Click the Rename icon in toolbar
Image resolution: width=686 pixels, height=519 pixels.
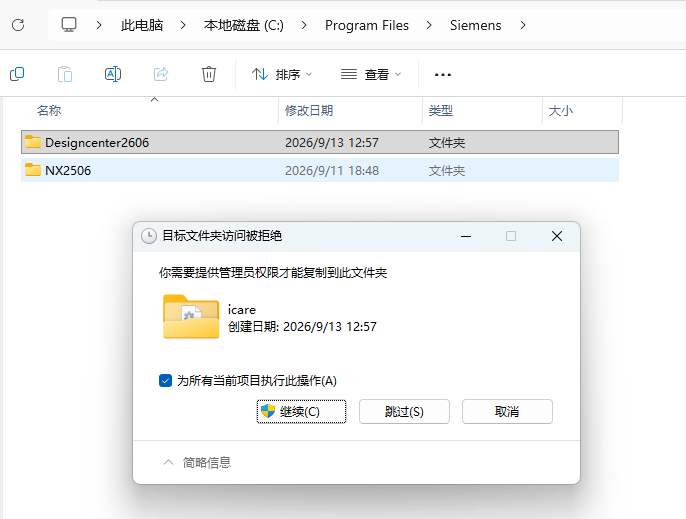pyautogui.click(x=113, y=74)
